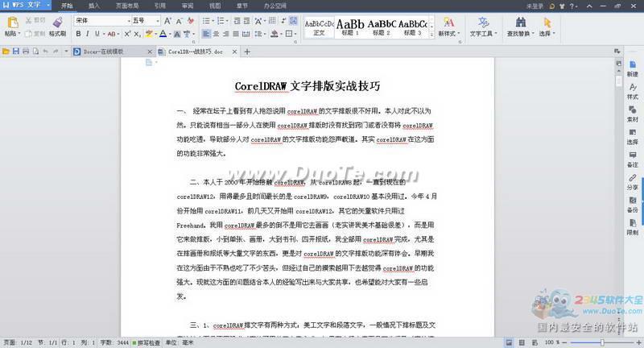Viewport: 644px width, 348px height.
Task: Click the Format Painter (格式刷) icon
Action: point(57,23)
